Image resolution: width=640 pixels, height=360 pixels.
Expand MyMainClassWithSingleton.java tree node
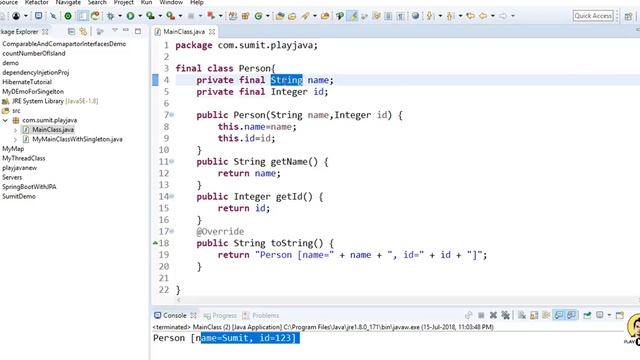point(15,140)
